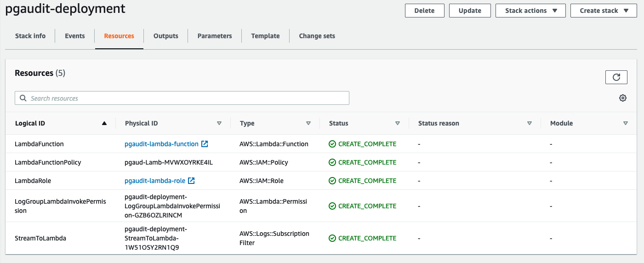Open the table preferences gear icon
This screenshot has height=263, width=644.
(623, 98)
